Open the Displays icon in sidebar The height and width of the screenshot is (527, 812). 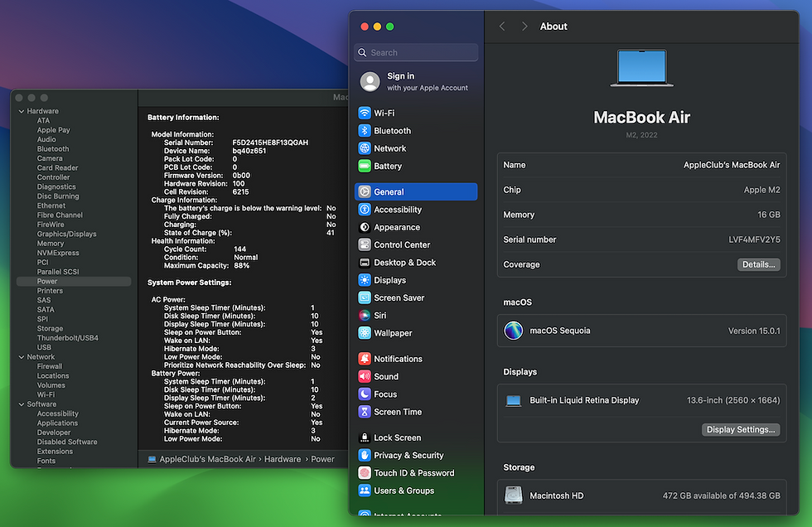tap(365, 280)
